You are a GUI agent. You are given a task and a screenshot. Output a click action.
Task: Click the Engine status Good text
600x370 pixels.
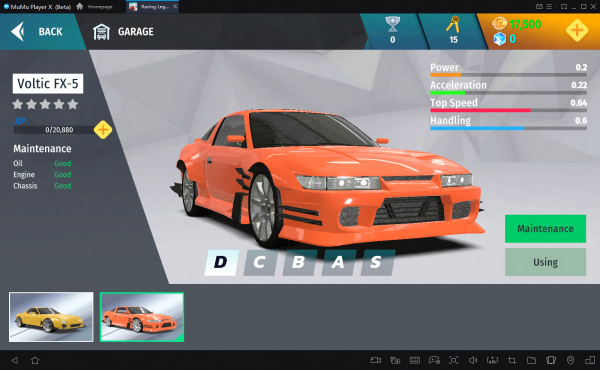point(63,174)
